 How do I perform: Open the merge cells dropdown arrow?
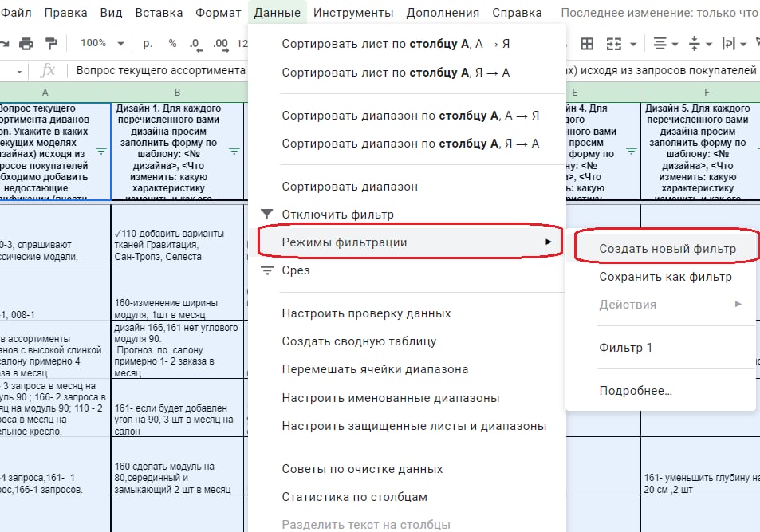click(633, 45)
